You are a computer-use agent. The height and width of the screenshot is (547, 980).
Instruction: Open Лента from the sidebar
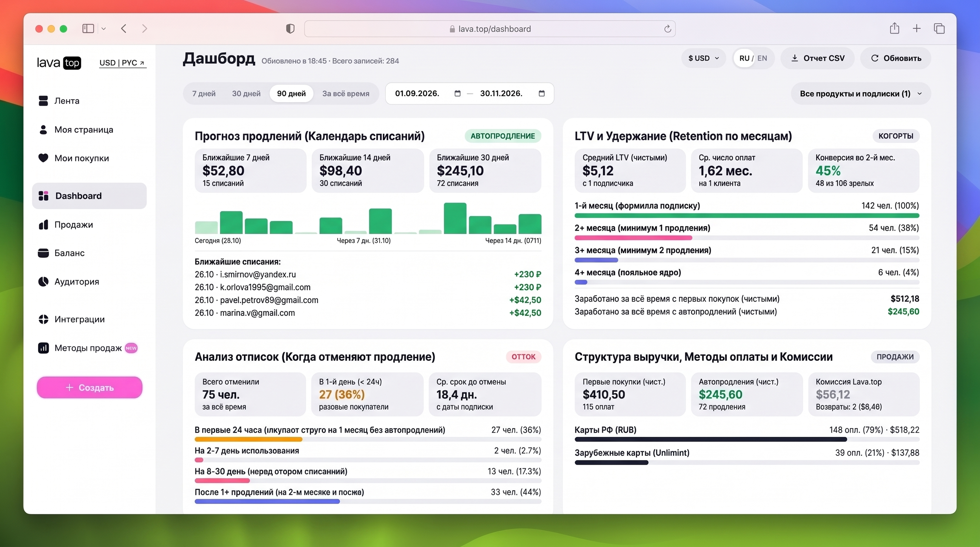pyautogui.click(x=67, y=101)
